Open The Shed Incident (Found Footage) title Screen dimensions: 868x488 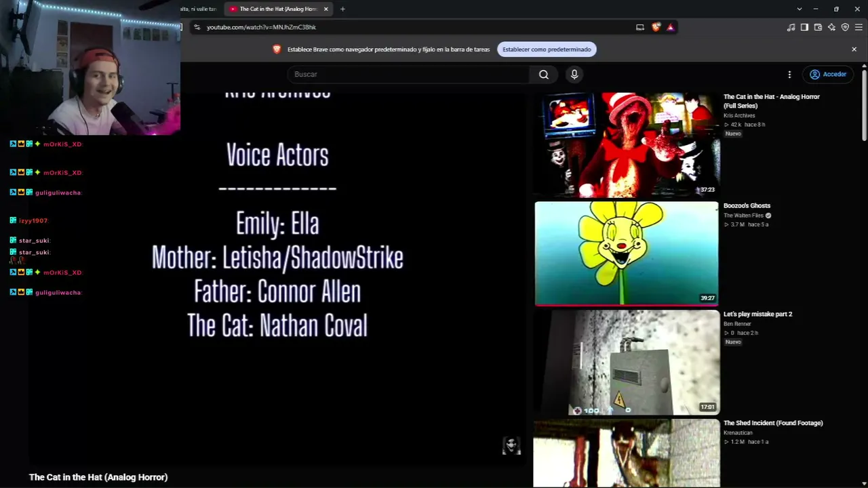[773, 423]
